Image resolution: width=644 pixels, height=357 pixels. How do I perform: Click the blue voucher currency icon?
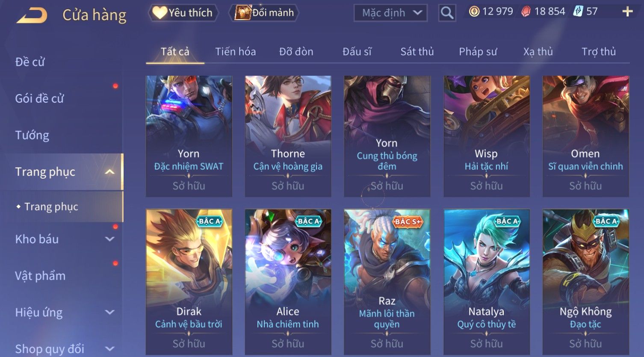[578, 12]
